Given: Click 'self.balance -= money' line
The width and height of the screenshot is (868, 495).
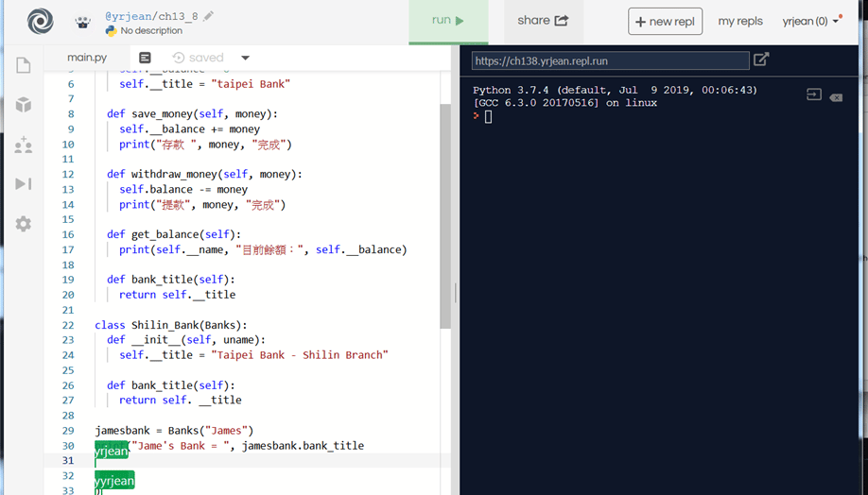Looking at the screenshot, I should coord(183,189).
